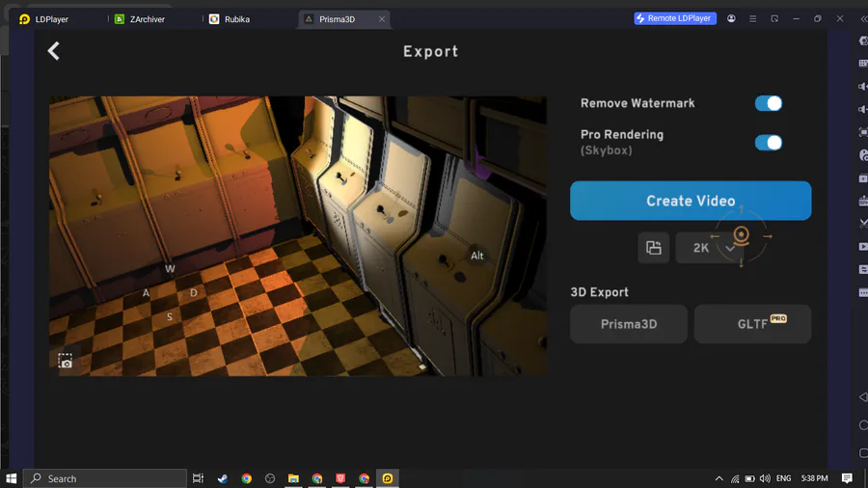Toggle the Pro Rendering (Skybox) switch
This screenshot has height=488, width=868.
[769, 143]
